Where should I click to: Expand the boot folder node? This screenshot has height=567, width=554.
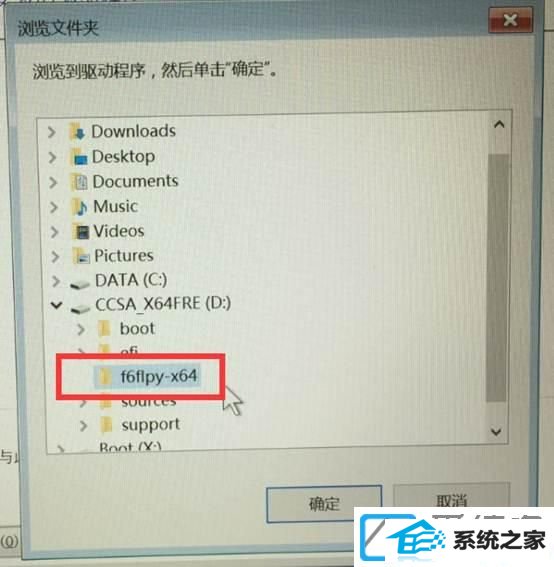pyautogui.click(x=81, y=329)
